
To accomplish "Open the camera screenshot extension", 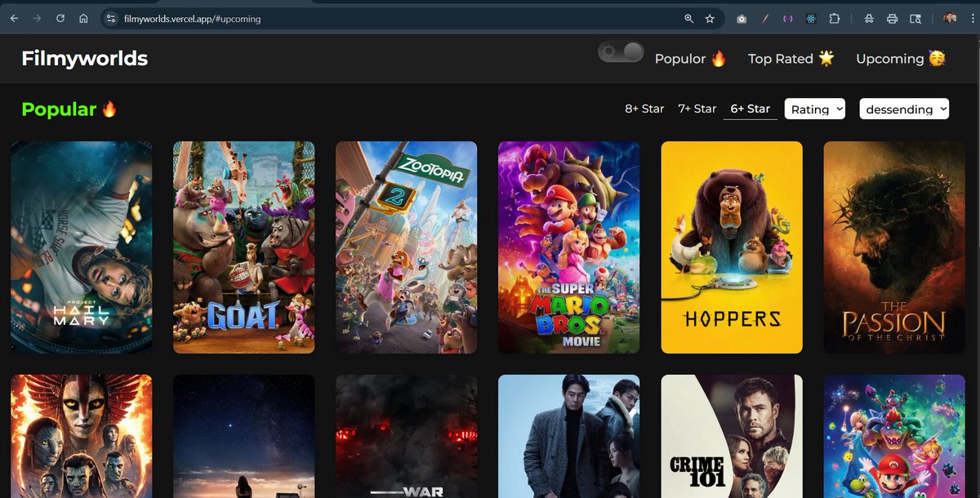I will (x=742, y=18).
